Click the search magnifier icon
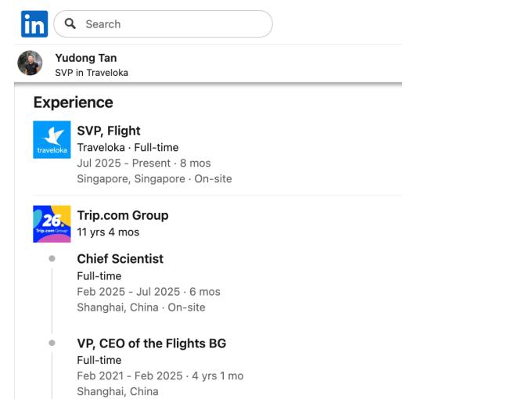This screenshot has height=399, width=532. pyautogui.click(x=70, y=24)
